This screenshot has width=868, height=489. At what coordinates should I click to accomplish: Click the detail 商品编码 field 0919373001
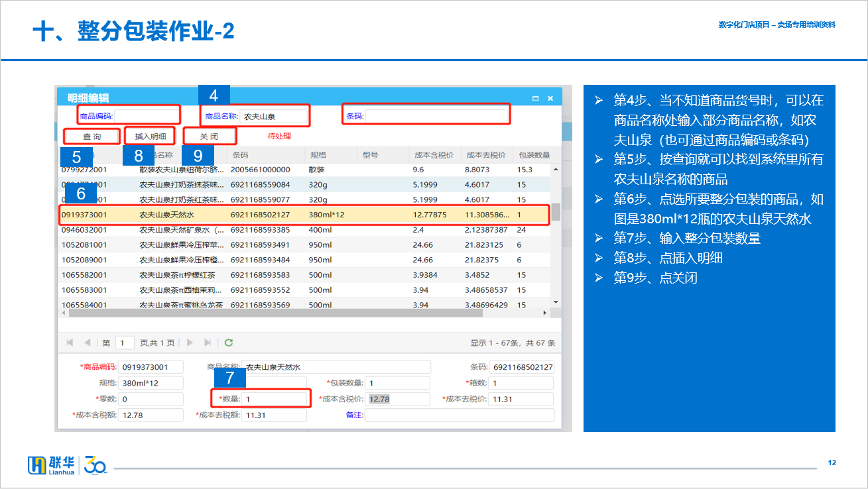(151, 367)
